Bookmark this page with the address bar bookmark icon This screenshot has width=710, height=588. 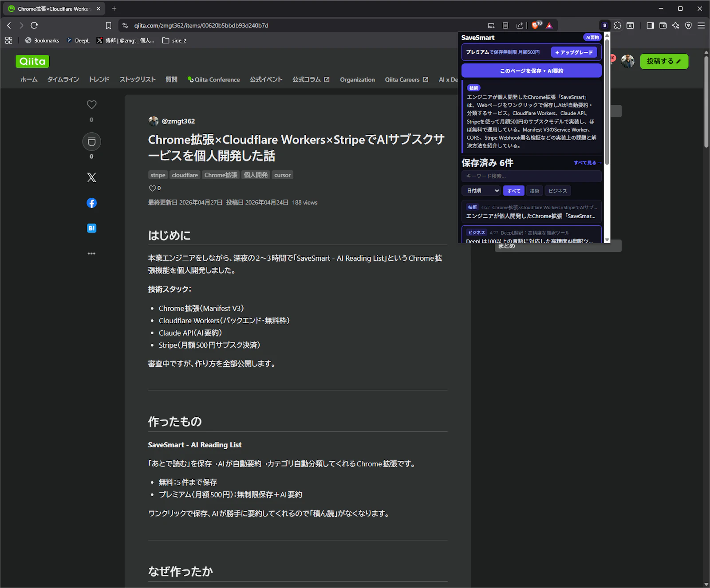coord(108,25)
